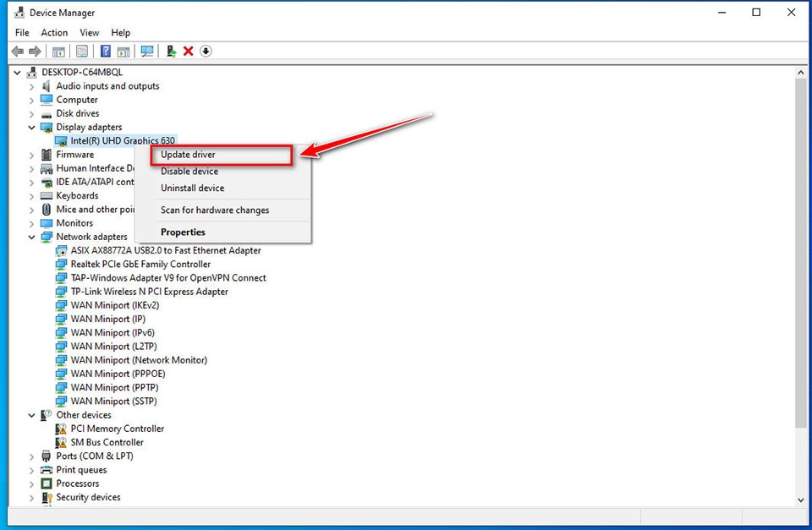Open Properties from the context menu

click(x=183, y=232)
